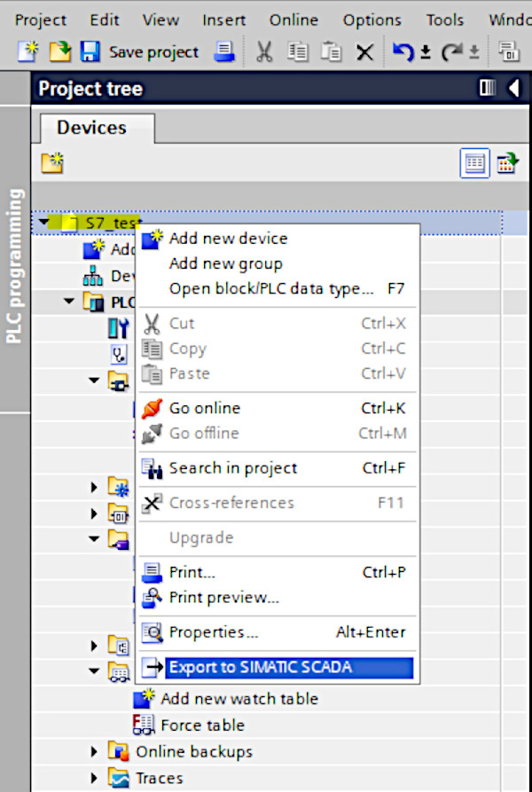Collapse the S7_test project node
This screenshot has width=532, height=792.
coord(43,221)
